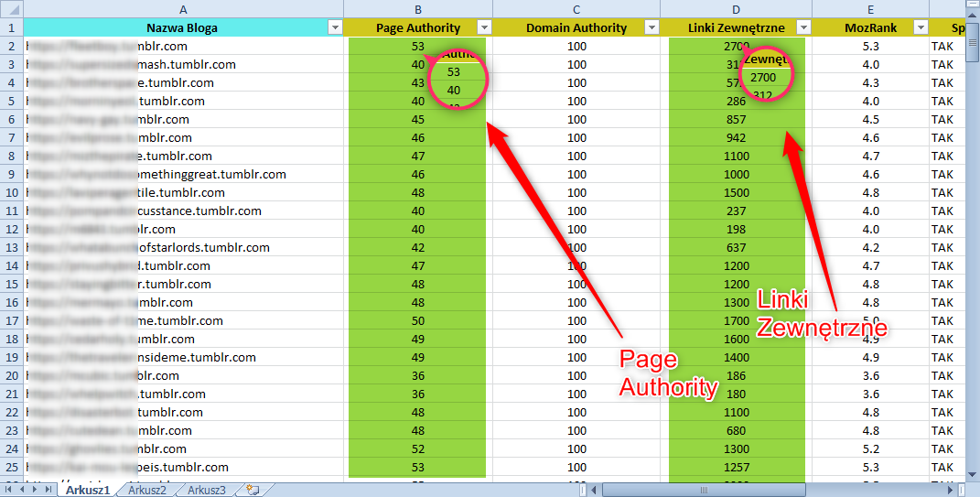
Task: Click the Select All corner button
Action: click(x=11, y=8)
